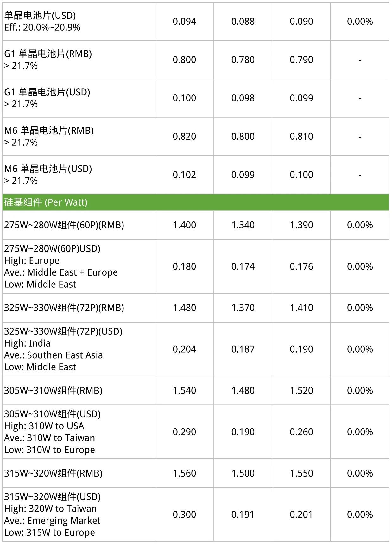Select the 1.370 low price cell
392x544 pixels.
pos(243,308)
